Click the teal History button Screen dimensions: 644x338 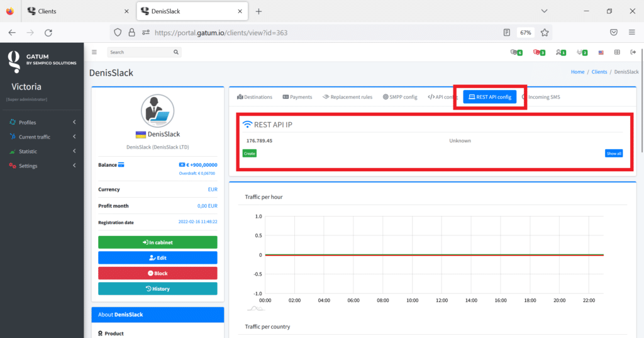pyautogui.click(x=158, y=289)
